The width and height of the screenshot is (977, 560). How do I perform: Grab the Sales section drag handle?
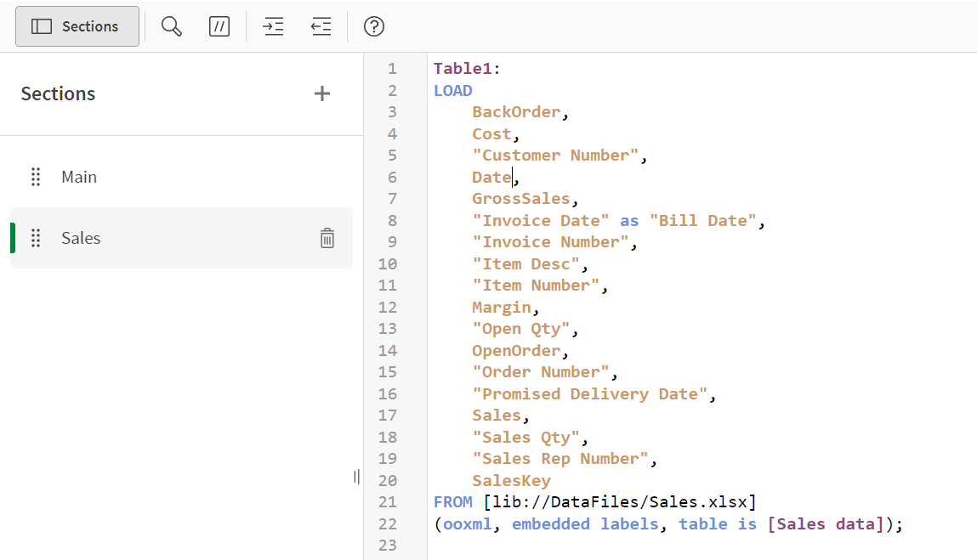[37, 238]
